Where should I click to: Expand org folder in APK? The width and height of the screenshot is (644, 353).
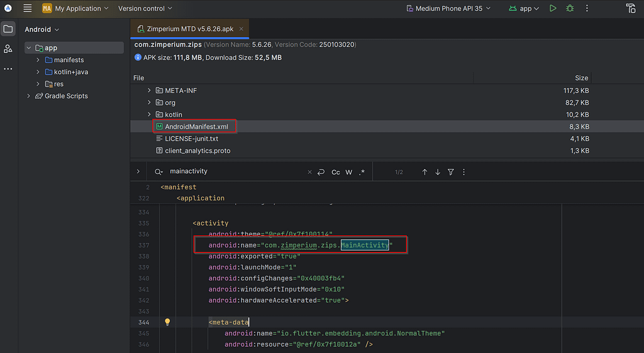pyautogui.click(x=149, y=102)
